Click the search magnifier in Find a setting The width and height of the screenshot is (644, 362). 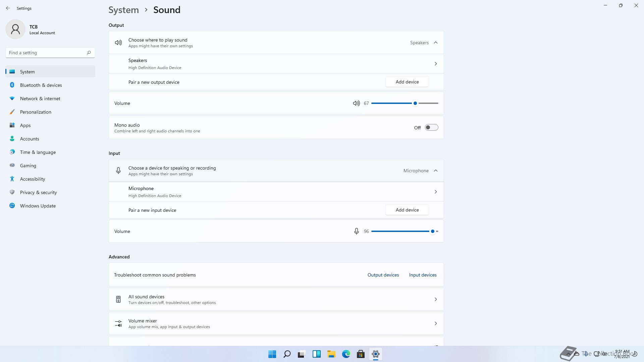pyautogui.click(x=89, y=53)
